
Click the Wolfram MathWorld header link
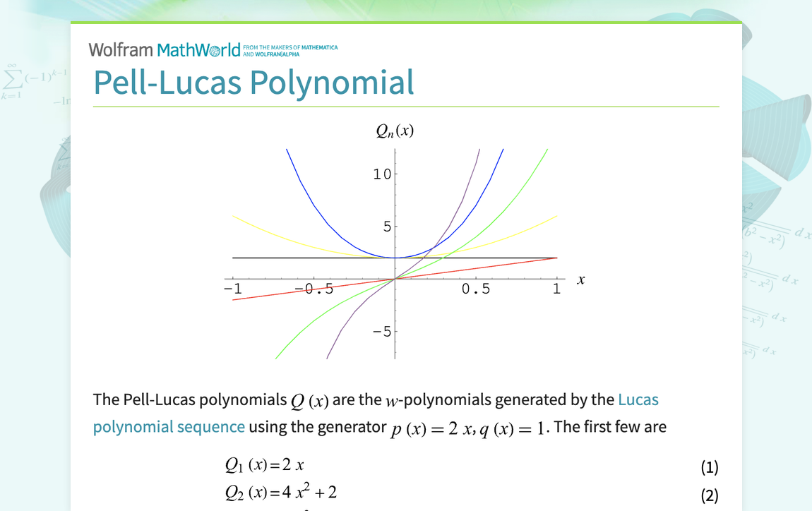164,49
